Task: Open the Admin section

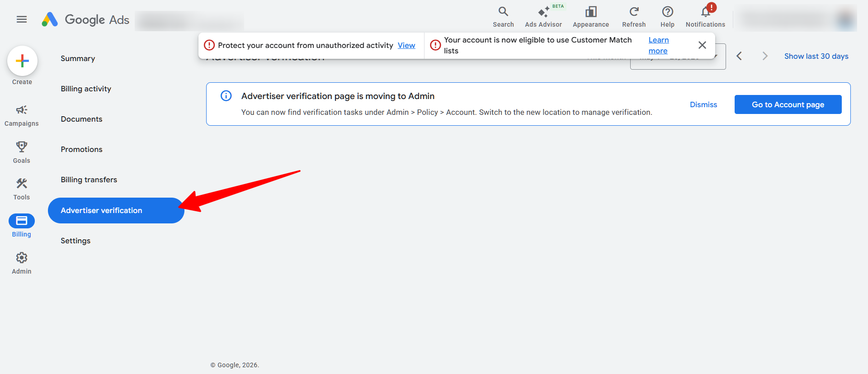Action: pyautogui.click(x=22, y=263)
